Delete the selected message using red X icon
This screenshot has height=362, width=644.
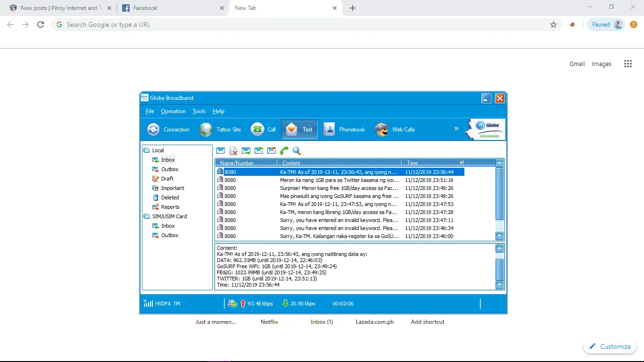(233, 151)
